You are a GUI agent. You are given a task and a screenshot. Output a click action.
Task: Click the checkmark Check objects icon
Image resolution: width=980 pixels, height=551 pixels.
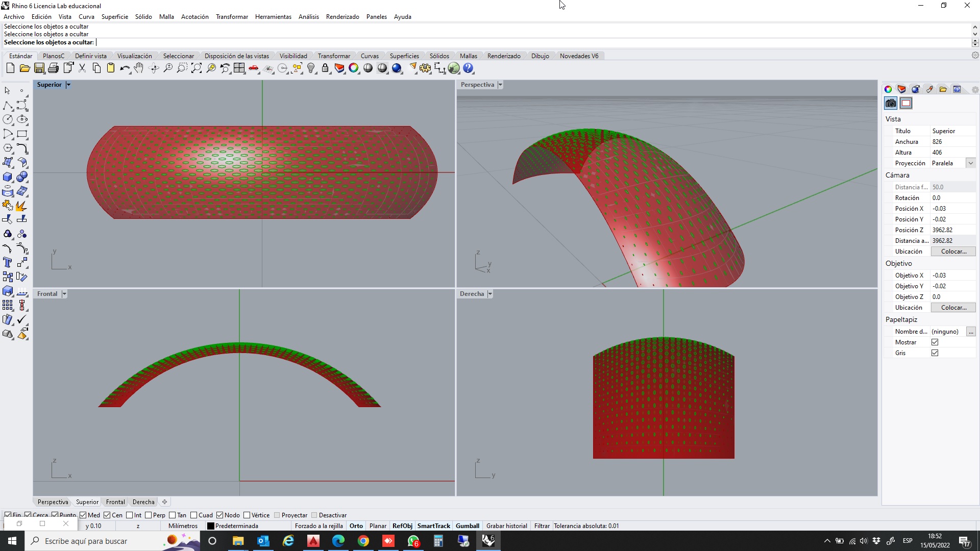[x=22, y=320]
